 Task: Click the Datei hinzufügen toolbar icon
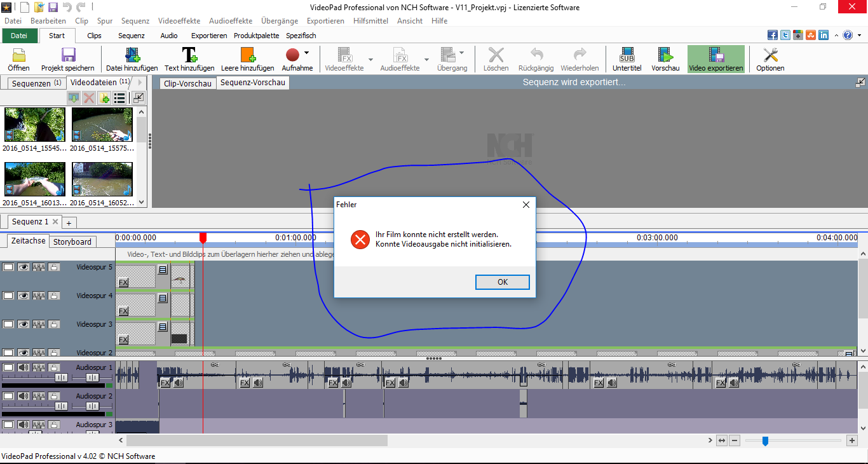pos(132,55)
